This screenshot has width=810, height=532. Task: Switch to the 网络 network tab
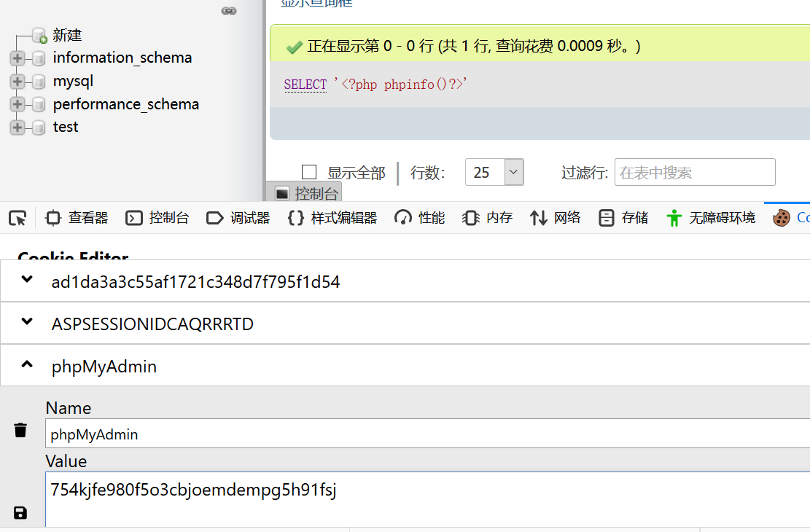(x=556, y=217)
